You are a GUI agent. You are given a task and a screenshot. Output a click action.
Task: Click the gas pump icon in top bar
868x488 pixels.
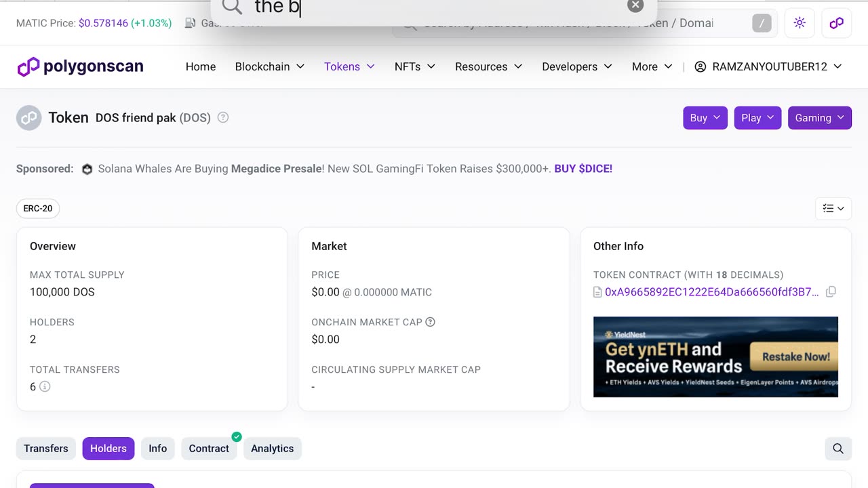pyautogui.click(x=191, y=23)
